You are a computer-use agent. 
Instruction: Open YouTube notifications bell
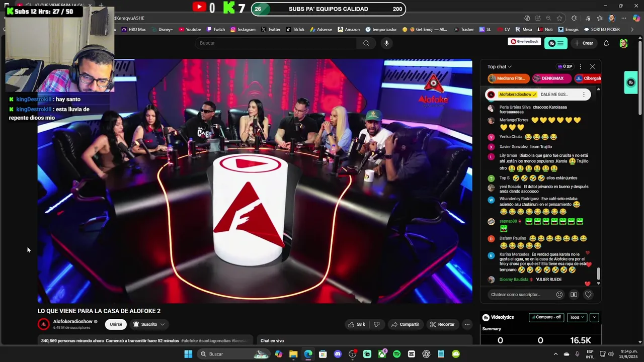pos(606,43)
